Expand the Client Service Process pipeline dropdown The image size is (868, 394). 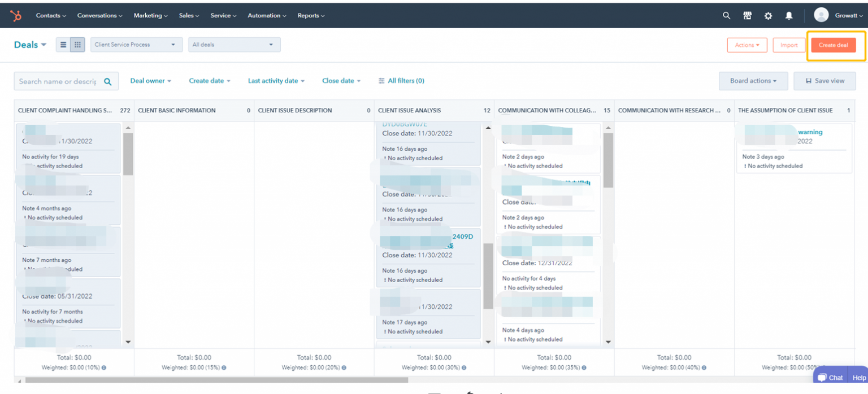(136, 45)
